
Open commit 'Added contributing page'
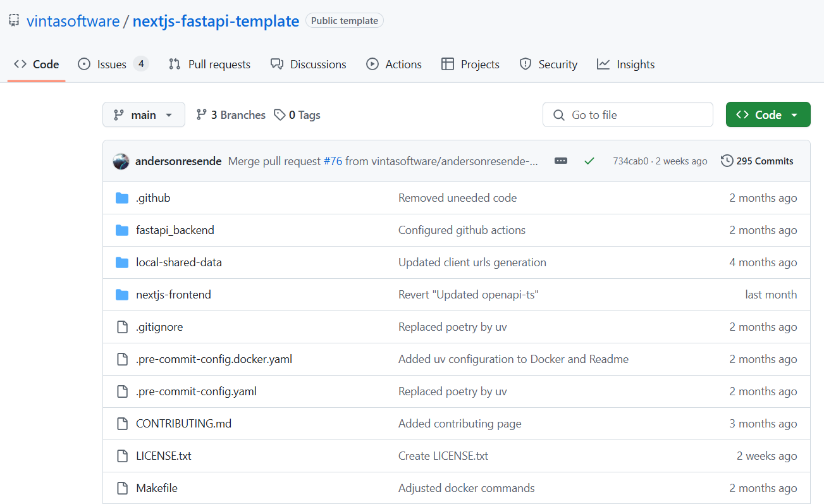(x=460, y=424)
